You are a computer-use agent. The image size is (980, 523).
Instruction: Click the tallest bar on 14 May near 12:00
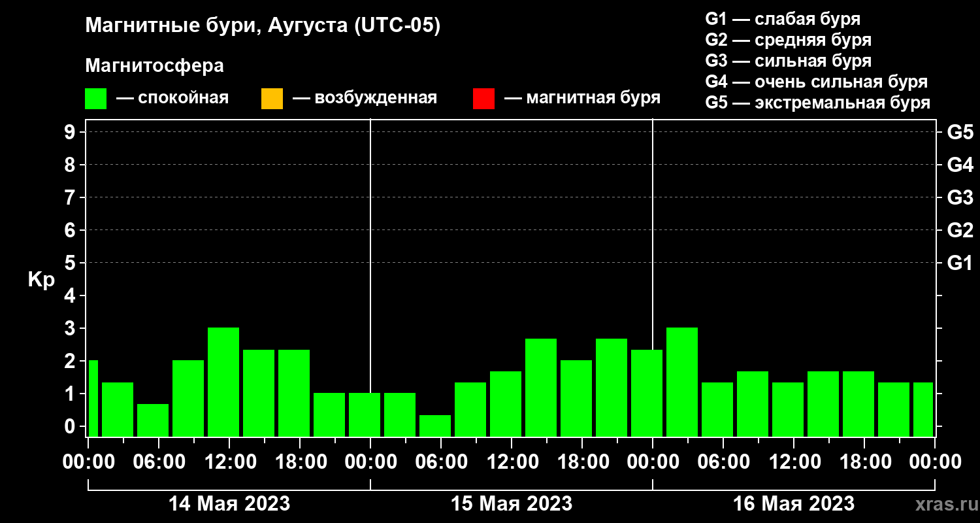pyautogui.click(x=223, y=382)
